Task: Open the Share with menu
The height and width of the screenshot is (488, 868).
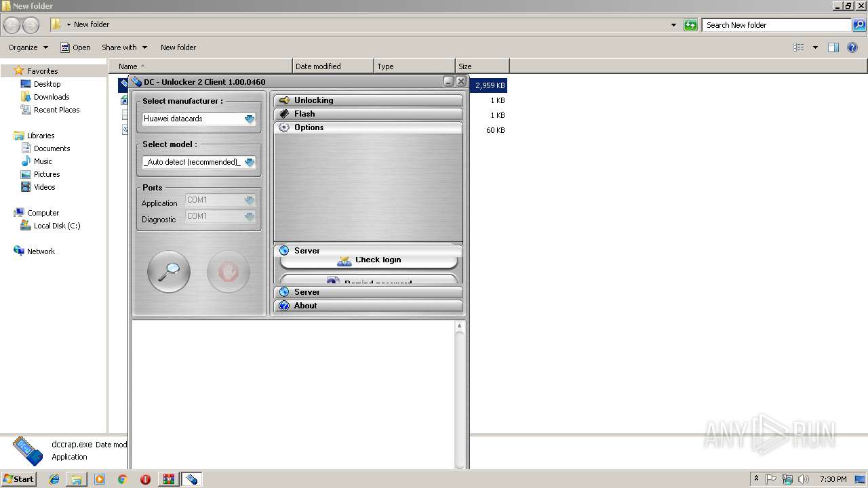Action: point(124,47)
